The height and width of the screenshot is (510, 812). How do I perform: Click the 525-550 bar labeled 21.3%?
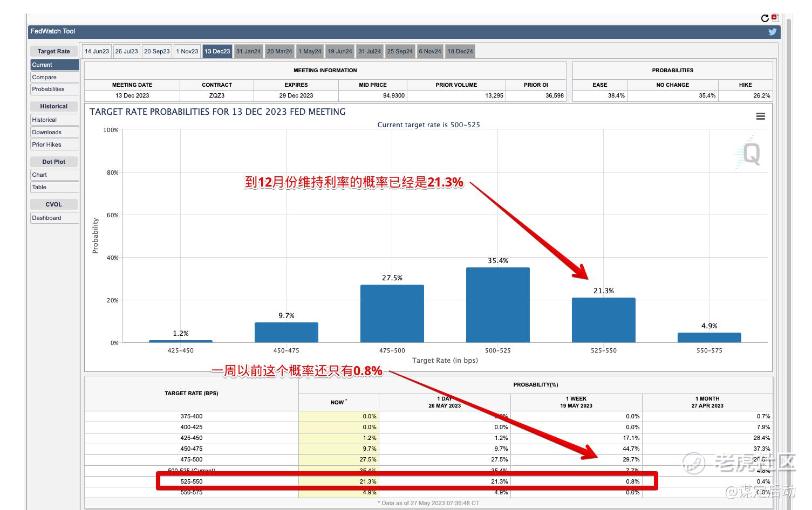point(604,320)
